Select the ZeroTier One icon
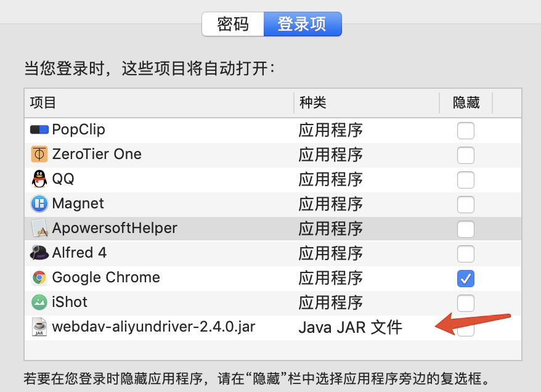 pyautogui.click(x=39, y=154)
